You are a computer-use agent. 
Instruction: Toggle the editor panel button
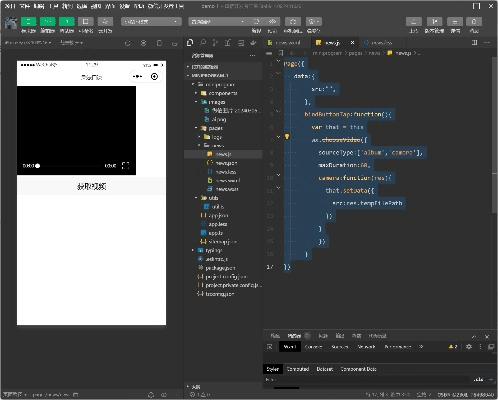click(48, 22)
